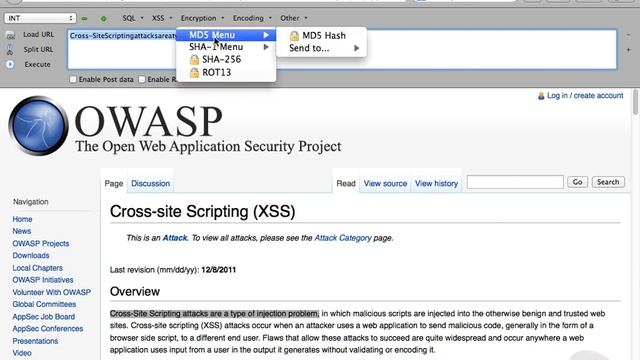Click the Load URL button label
Viewport: 640px width, 360px height.
coord(38,35)
